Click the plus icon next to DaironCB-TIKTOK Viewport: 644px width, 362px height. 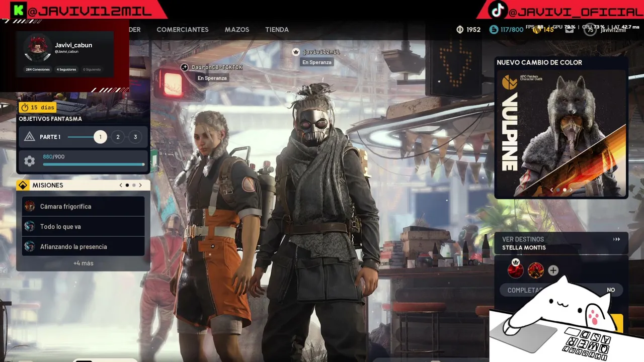[x=185, y=67]
